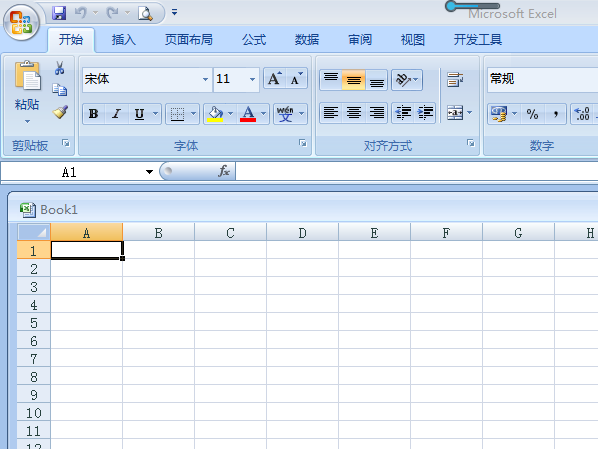
Task: Apply red font color
Action: coord(248,114)
